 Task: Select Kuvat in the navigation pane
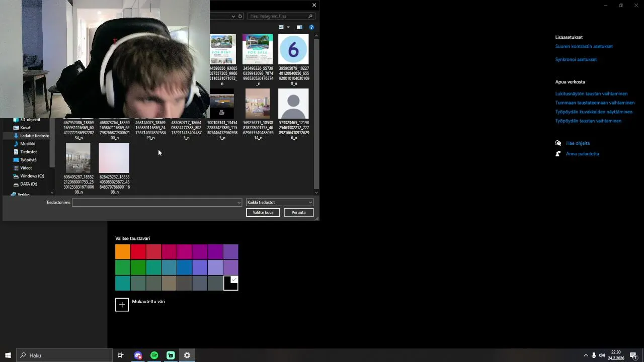click(x=25, y=128)
